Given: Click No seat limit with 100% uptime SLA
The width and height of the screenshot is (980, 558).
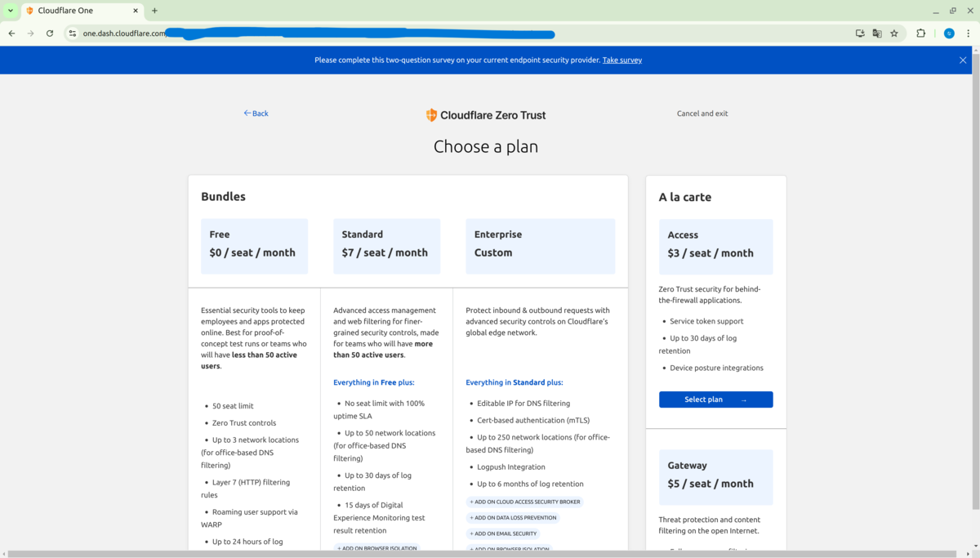Looking at the screenshot, I should pyautogui.click(x=379, y=409).
